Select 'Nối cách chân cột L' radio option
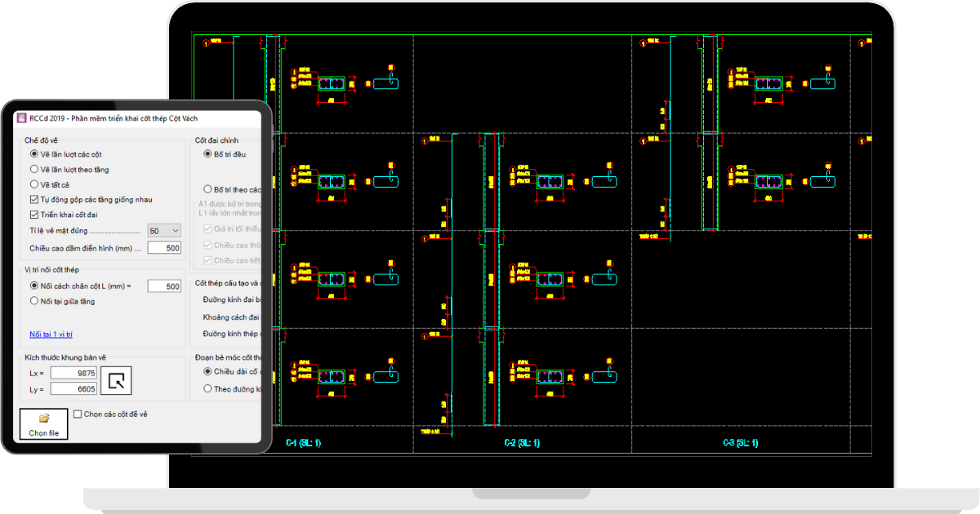Screen dimensions: 980x514 pyautogui.click(x=34, y=286)
